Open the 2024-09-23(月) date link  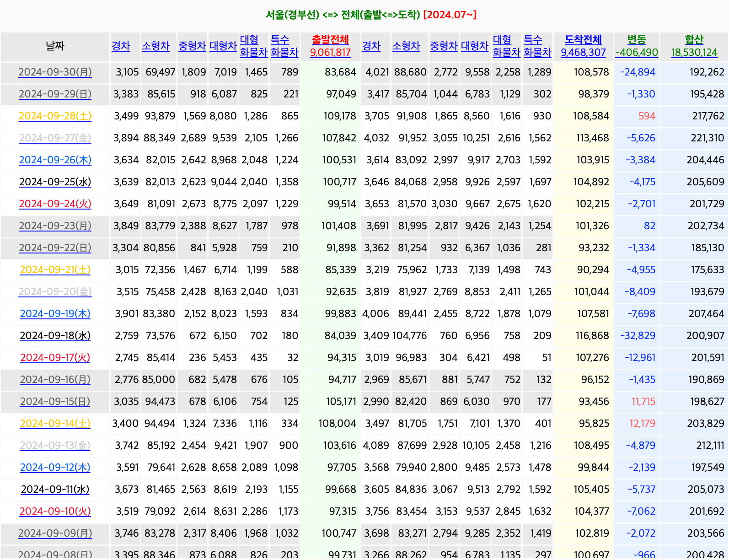click(x=55, y=226)
